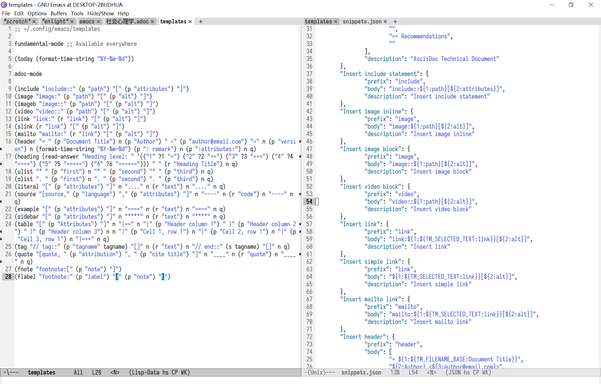This screenshot has width=601, height=384.
Task: Click the <N> state indicator in right mode line
Action: [431, 372]
